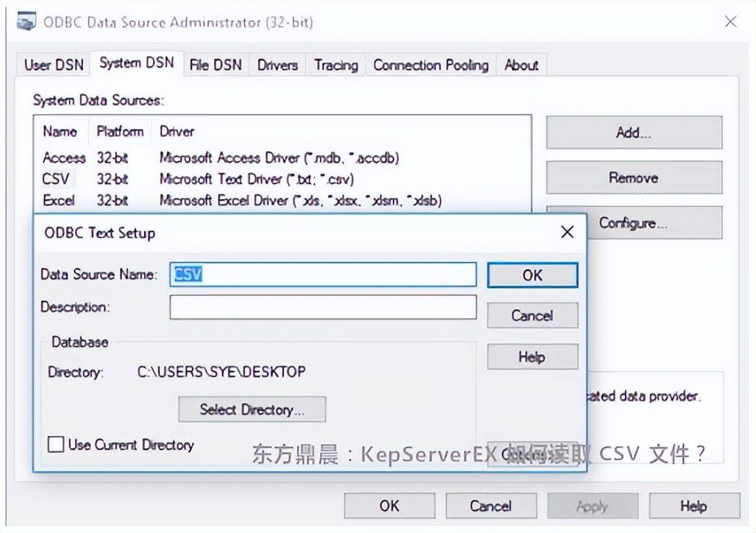Close the ODBC Data Source Administrator window
Image resolution: width=756 pixels, height=533 pixels.
click(x=731, y=21)
